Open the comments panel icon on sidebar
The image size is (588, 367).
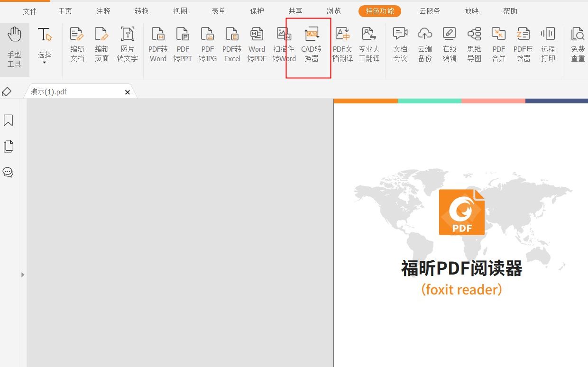[x=8, y=173]
